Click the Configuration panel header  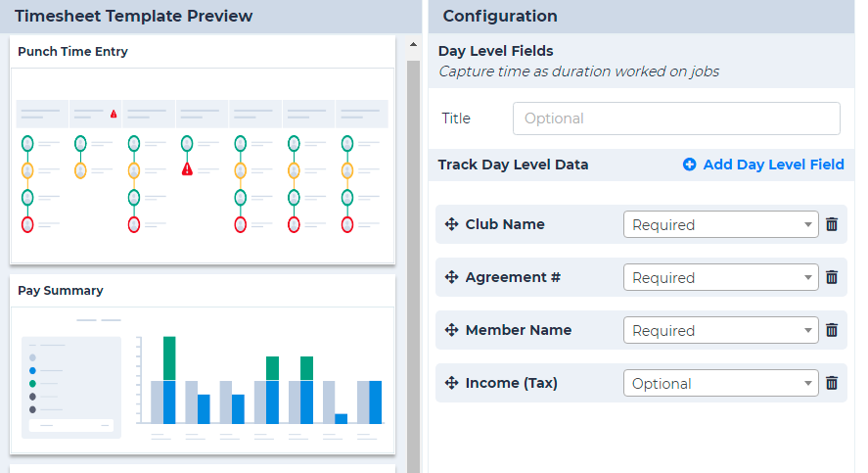tap(500, 16)
